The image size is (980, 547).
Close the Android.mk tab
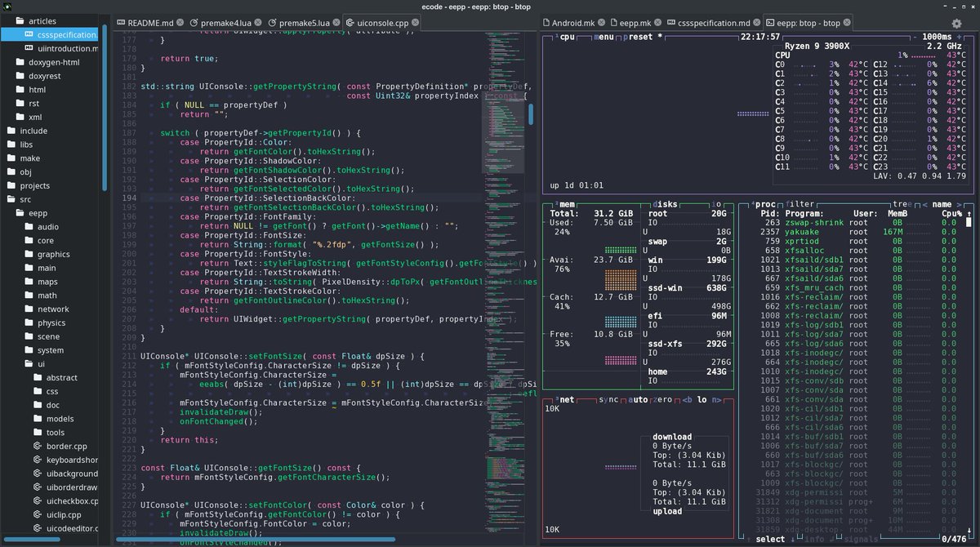click(600, 23)
